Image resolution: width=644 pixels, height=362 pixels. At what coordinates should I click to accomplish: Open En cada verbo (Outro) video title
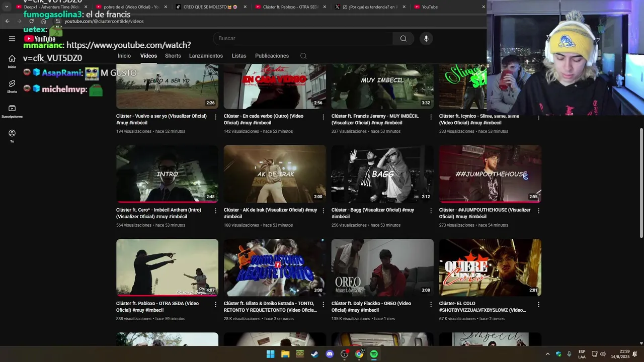click(x=264, y=119)
